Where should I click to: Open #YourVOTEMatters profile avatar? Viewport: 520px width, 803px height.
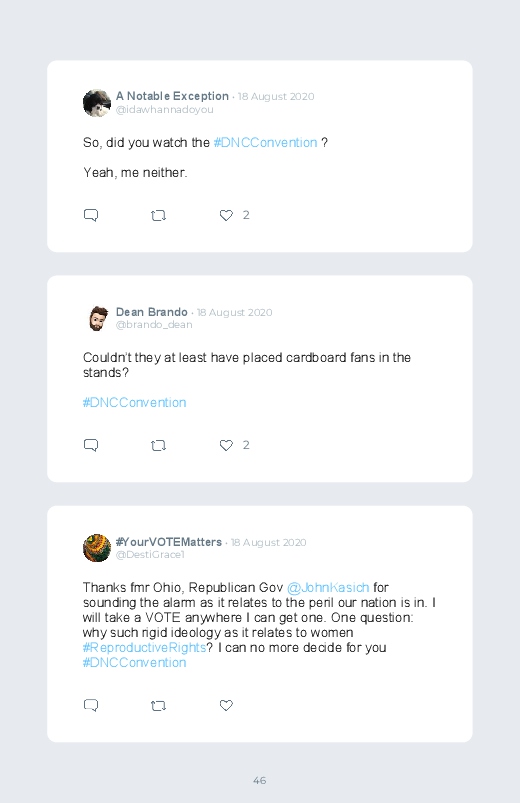click(97, 548)
